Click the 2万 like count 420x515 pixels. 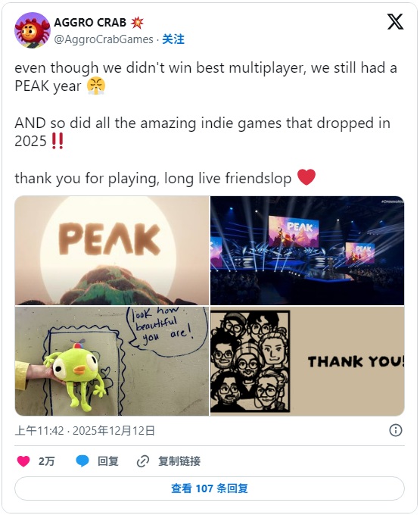[x=47, y=461]
